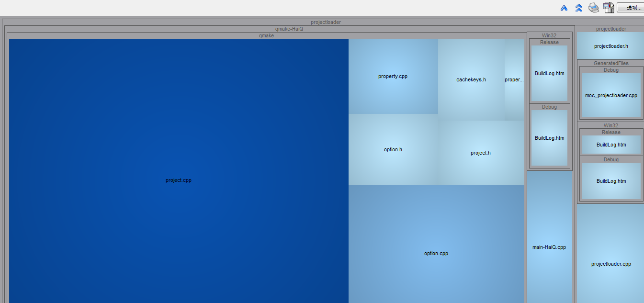Click the Win32 header inside qmake-HaiQ
Image resolution: width=644 pixels, height=303 pixels.
549,35
